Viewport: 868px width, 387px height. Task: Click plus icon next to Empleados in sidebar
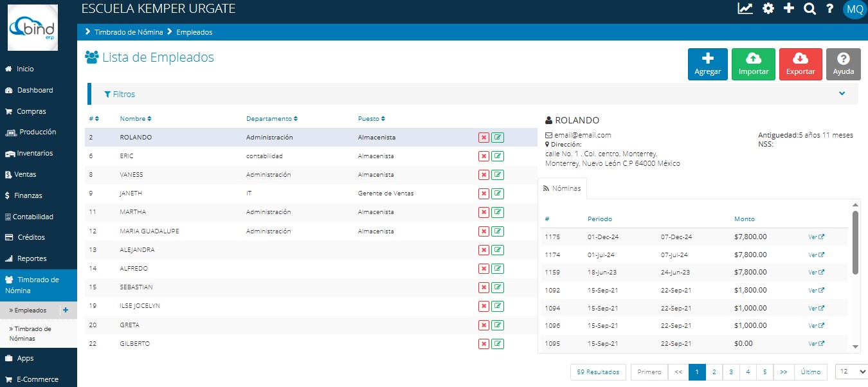point(65,310)
